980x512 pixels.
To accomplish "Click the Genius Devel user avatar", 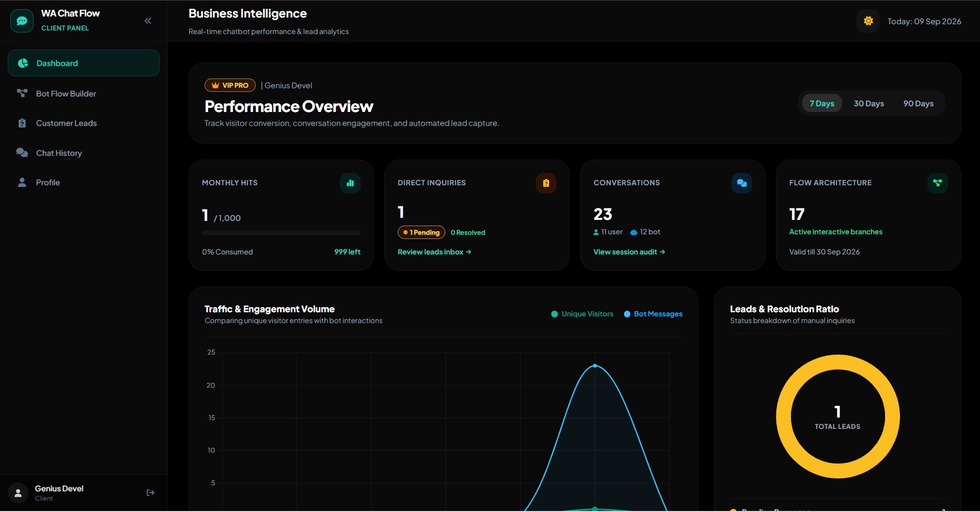I will (18, 492).
